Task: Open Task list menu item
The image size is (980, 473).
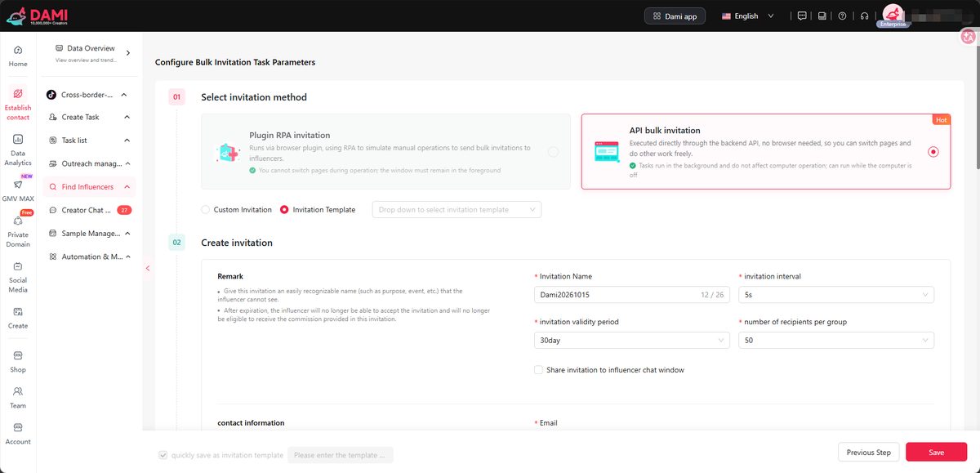Action: tap(89, 141)
